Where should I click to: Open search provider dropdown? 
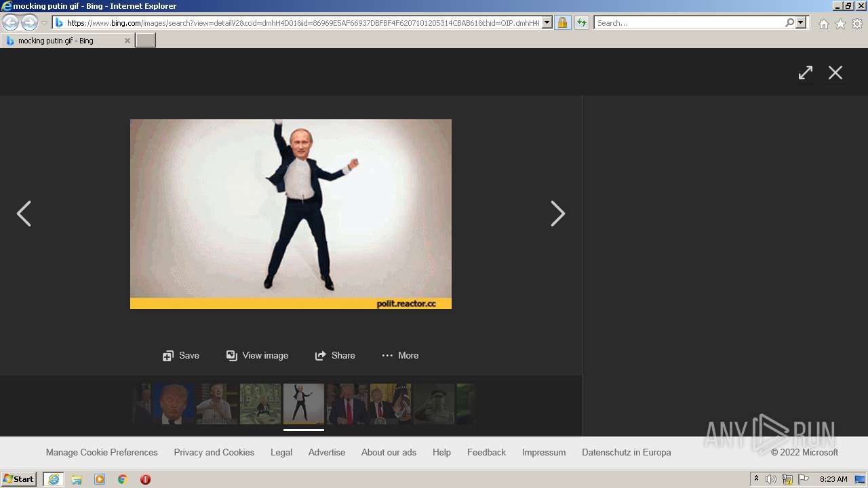pyautogui.click(x=801, y=23)
